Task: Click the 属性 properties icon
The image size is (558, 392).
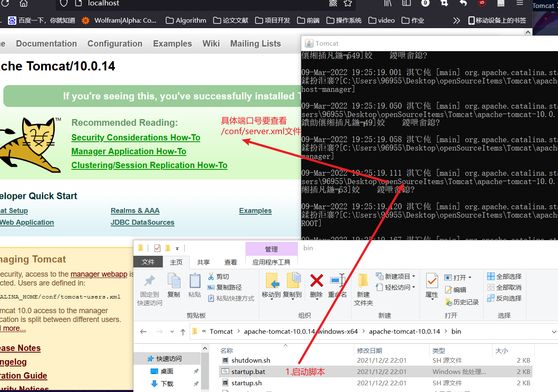Action: [432, 280]
